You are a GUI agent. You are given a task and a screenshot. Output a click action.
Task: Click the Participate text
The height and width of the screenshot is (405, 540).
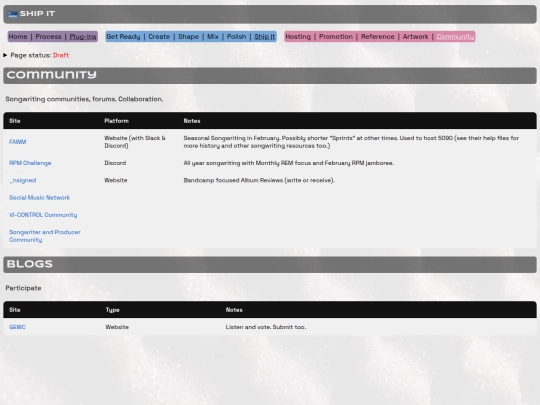coord(23,288)
